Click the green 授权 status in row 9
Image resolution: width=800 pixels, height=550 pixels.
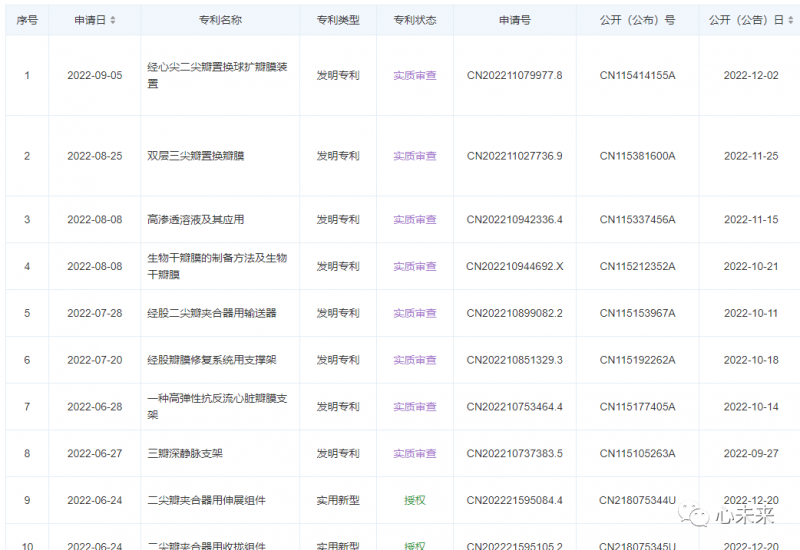(414, 500)
